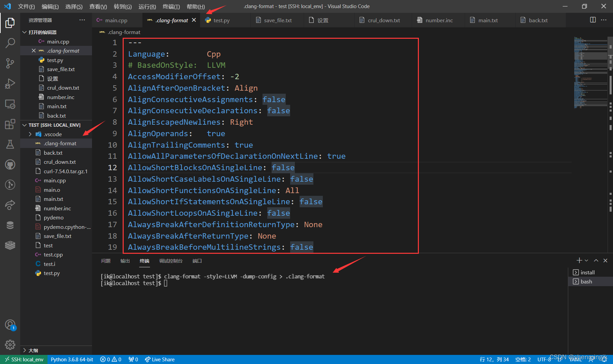Open the Testing flask icon

coord(10,144)
